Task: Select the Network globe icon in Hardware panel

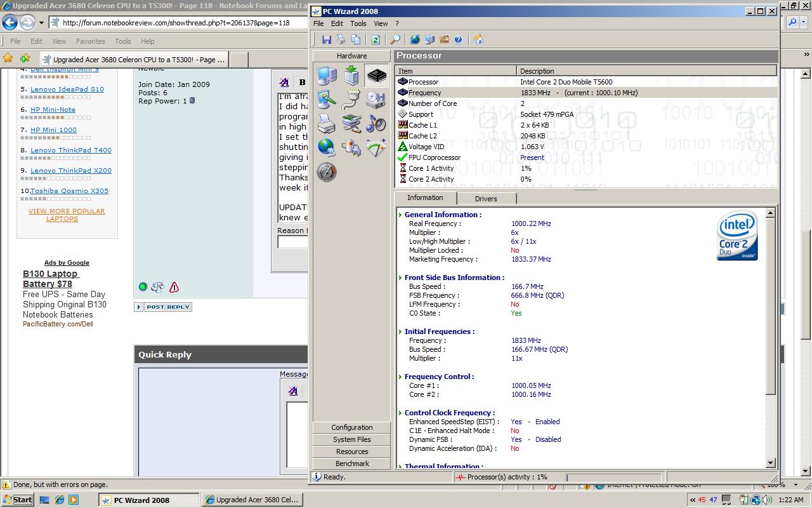Action: pyautogui.click(x=327, y=148)
